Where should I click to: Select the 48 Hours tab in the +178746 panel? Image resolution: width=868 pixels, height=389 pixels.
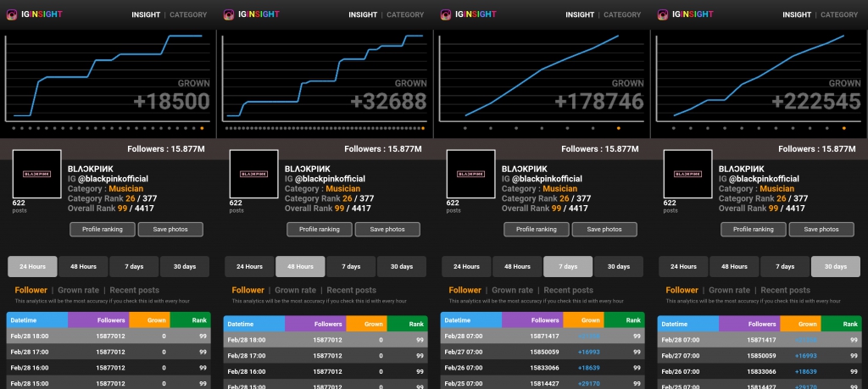[x=517, y=267]
